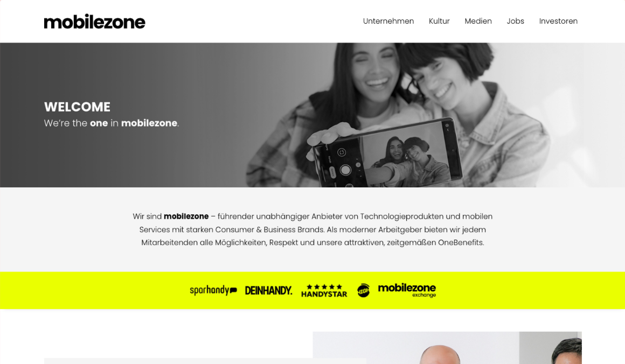Viewport: 625px width, 364px height.
Task: Click the grey card panel at the bottom left
Action: [x=178, y=361]
